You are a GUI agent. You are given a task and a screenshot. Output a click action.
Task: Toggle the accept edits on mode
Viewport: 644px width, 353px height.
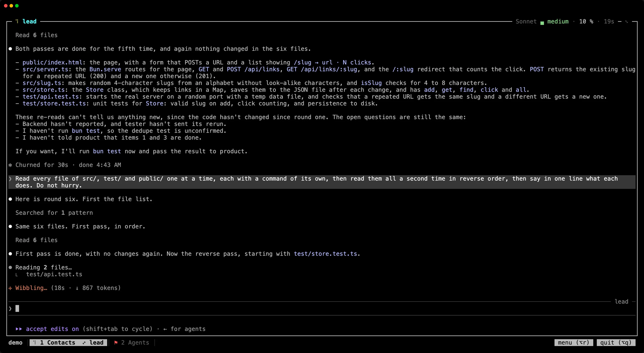(52, 329)
